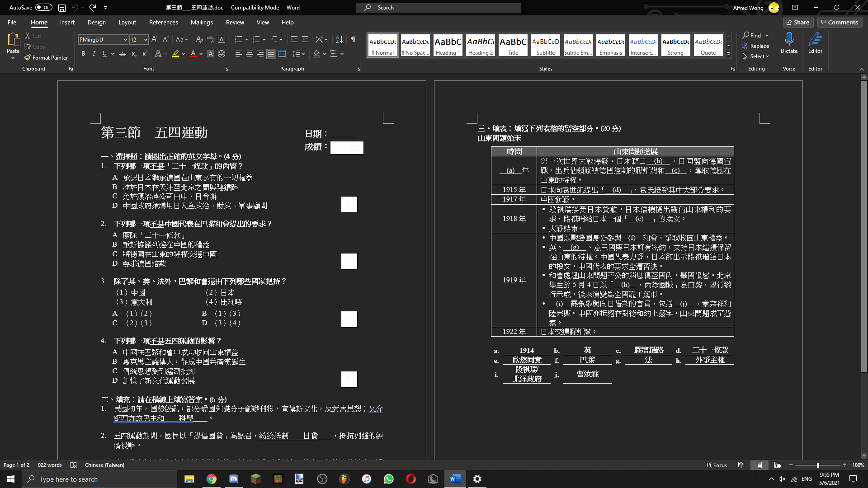Expand the Styles gallery more arrow
The width and height of the screenshot is (868, 488).
tap(728, 54)
